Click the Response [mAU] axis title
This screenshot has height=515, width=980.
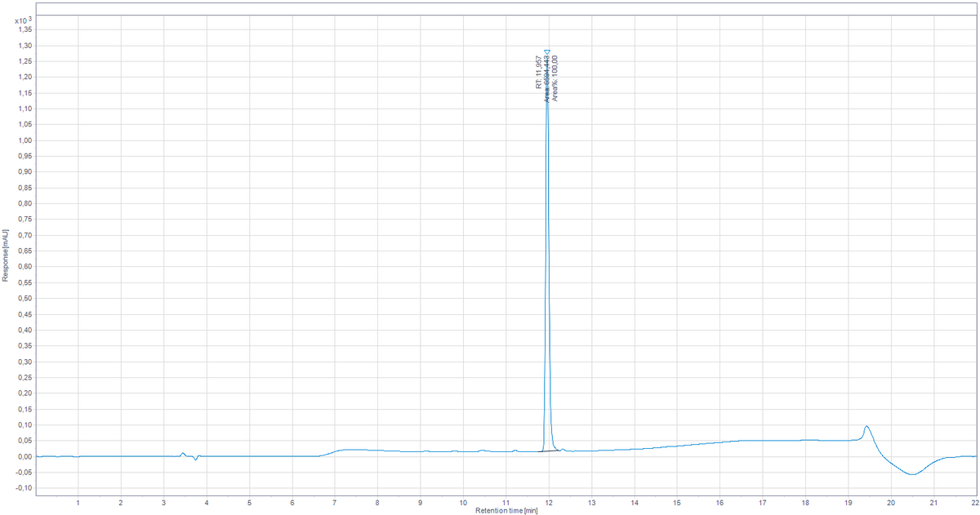(x=5, y=255)
